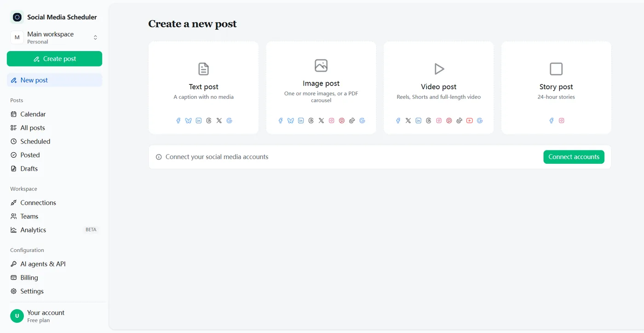Viewport: 644px width, 333px height.
Task: View Posted items
Action: click(x=54, y=155)
